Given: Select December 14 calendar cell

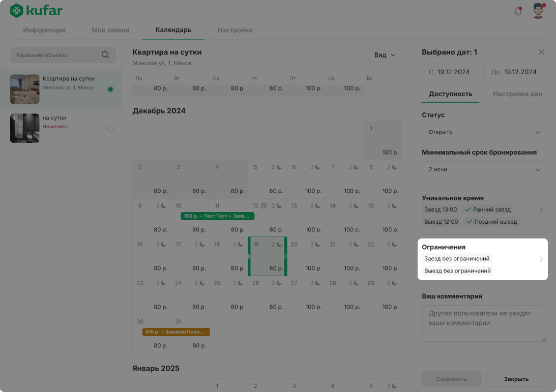Looking at the screenshot, I should pos(344,218).
